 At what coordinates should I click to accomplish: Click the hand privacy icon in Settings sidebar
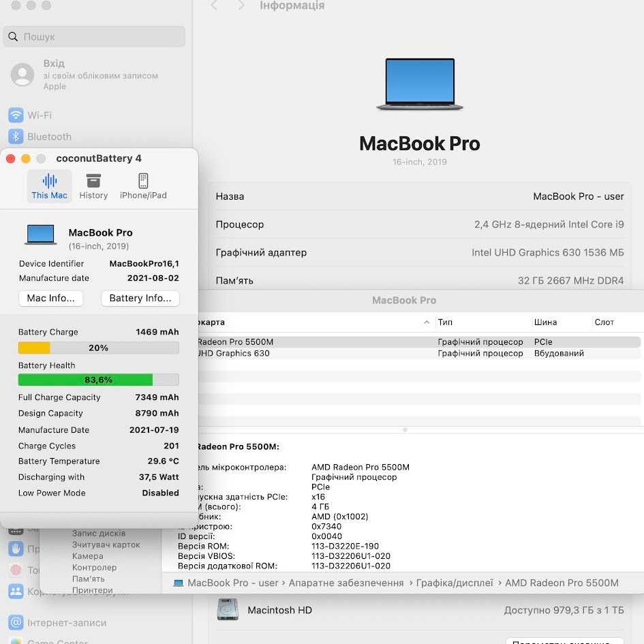16,549
